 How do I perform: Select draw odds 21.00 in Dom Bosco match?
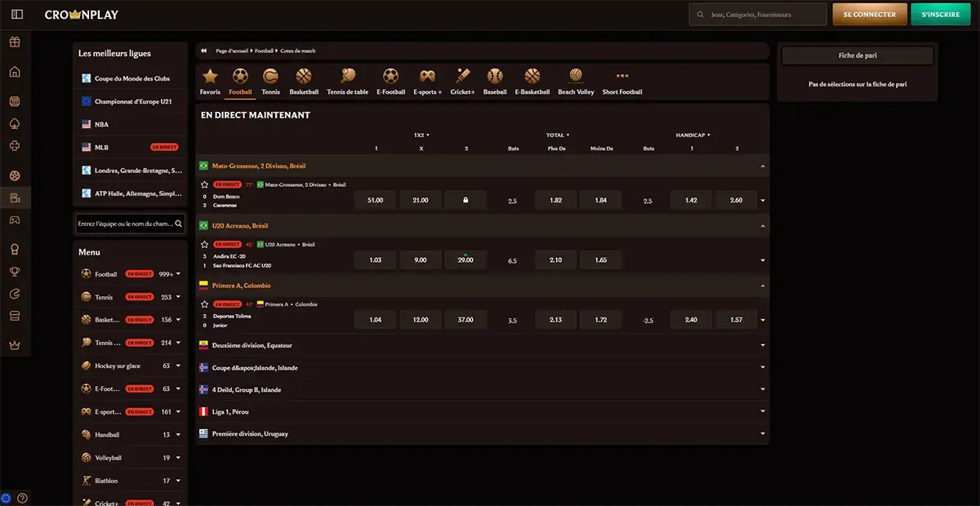pyautogui.click(x=421, y=200)
